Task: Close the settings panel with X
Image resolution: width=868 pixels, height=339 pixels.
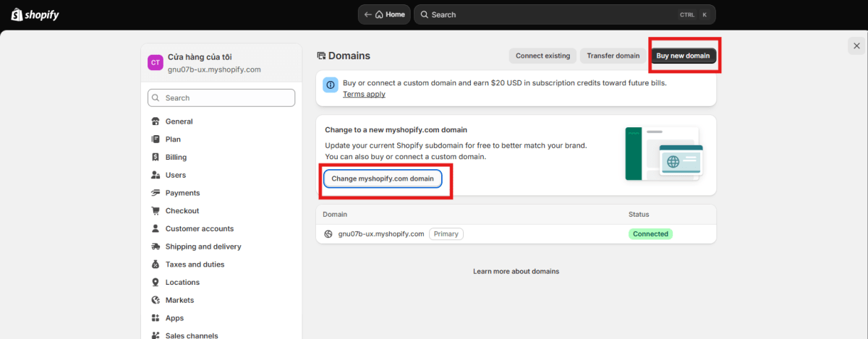Action: click(x=856, y=46)
